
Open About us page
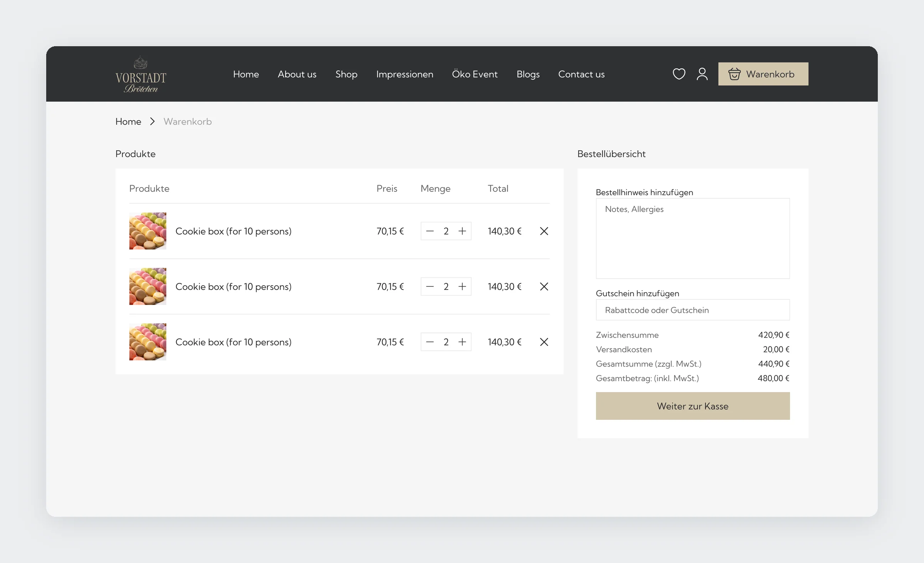pos(297,74)
